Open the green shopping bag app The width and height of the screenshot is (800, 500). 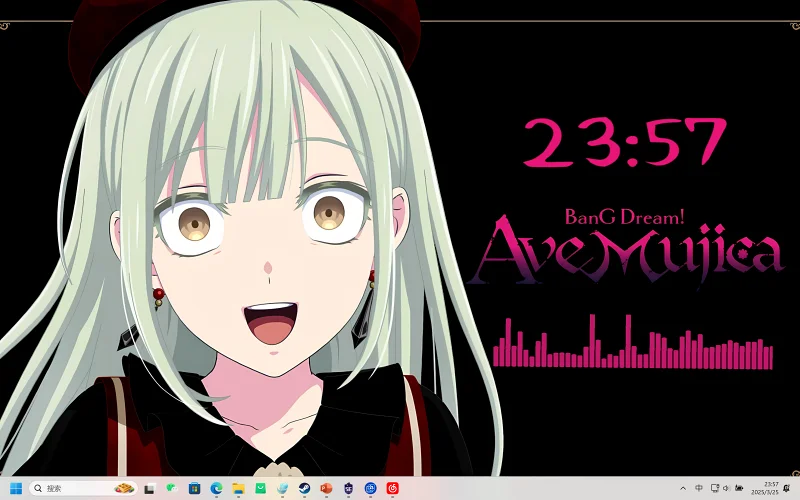pyautogui.click(x=260, y=488)
